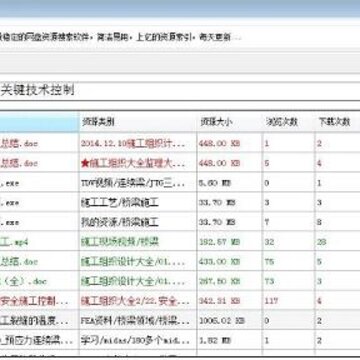Click the 5.60 MB size cell
The image size is (360, 360).
(x=230, y=183)
